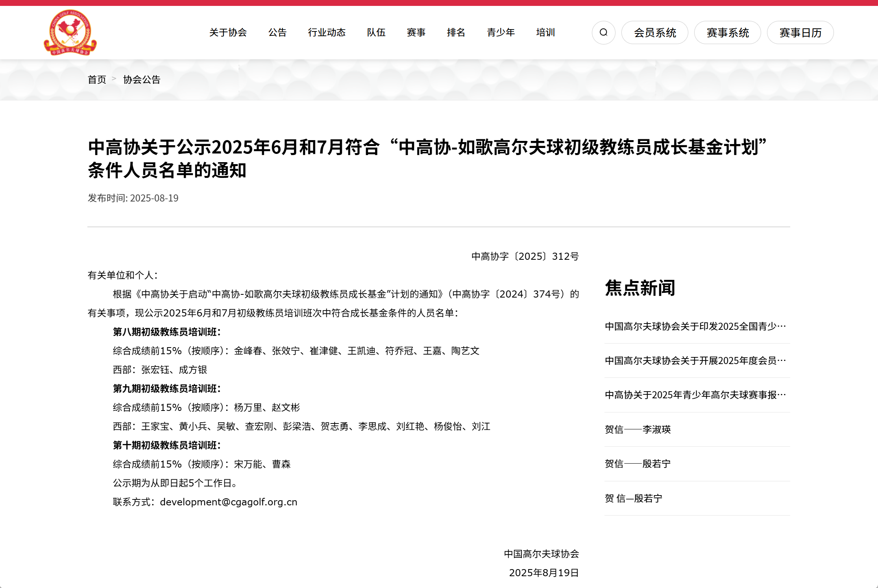The width and height of the screenshot is (878, 588).
Task: Open the 培训 training menu
Action: coord(545,33)
